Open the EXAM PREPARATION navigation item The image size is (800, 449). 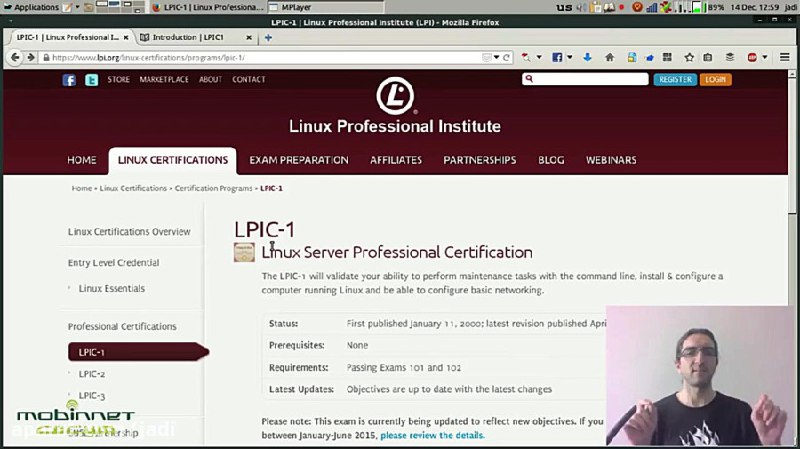pos(299,160)
